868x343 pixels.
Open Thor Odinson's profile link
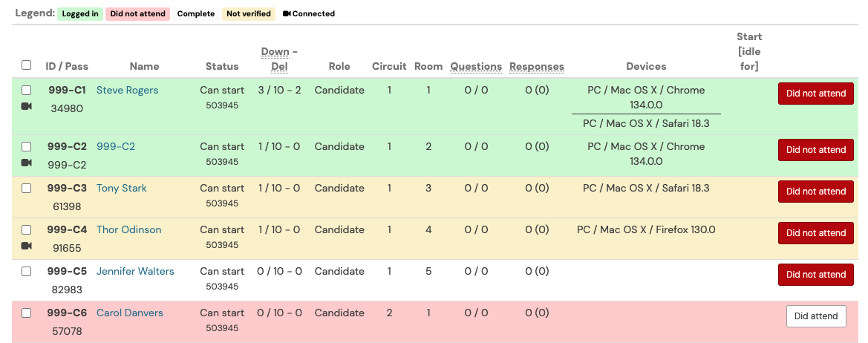(x=129, y=229)
